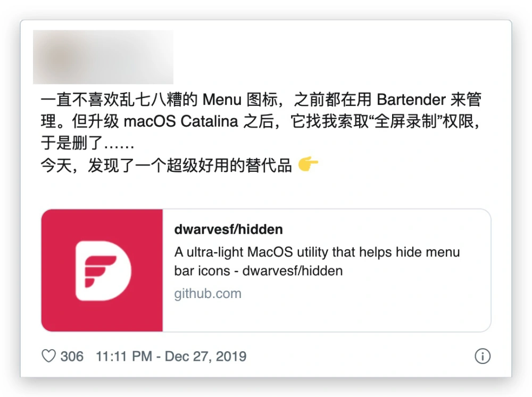
Task: Click the macOS Catalina text
Action: pos(180,121)
